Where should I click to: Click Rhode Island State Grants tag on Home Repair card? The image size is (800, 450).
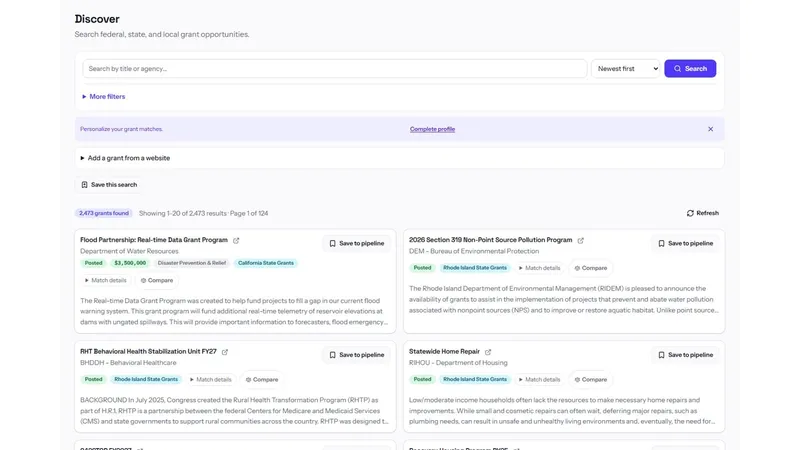[475, 380]
